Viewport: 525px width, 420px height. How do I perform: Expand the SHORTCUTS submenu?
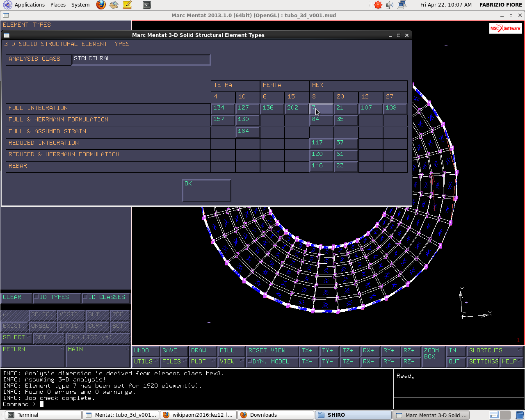(x=495, y=351)
